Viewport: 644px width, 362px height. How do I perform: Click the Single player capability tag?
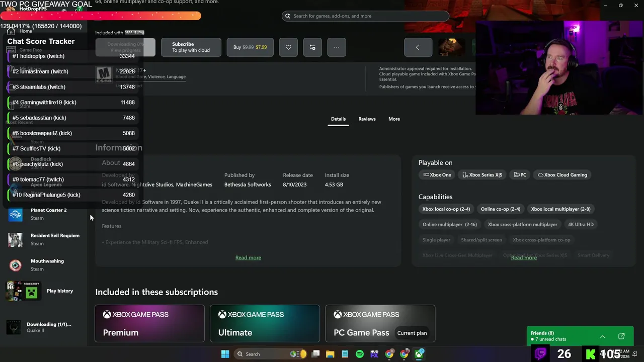pyautogui.click(x=436, y=240)
